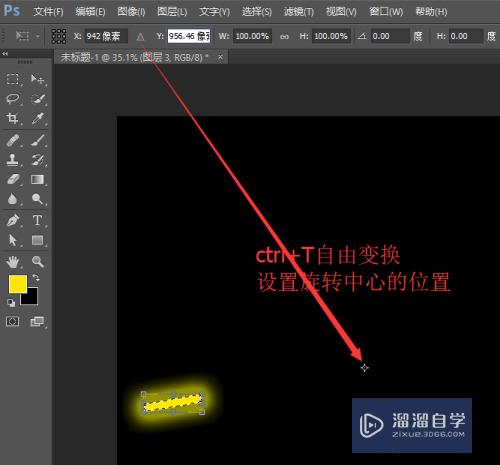The image size is (500, 465).
Task: Toggle the maintain aspect ratio link
Action: click(x=284, y=36)
